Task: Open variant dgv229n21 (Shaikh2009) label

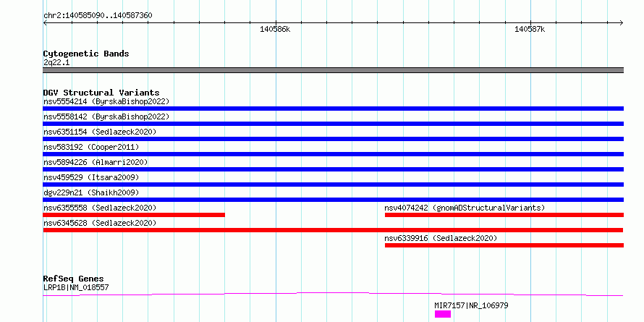Action: 91,192
